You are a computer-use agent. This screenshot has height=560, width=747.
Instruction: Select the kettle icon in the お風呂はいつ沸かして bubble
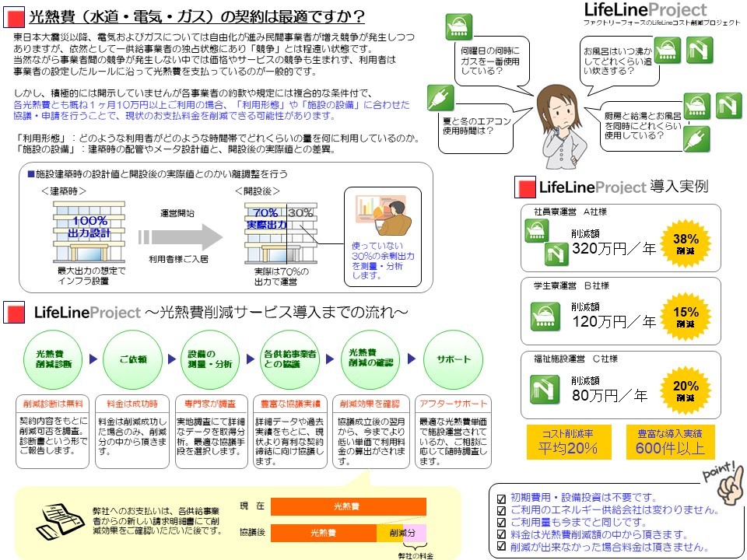pos(668,50)
